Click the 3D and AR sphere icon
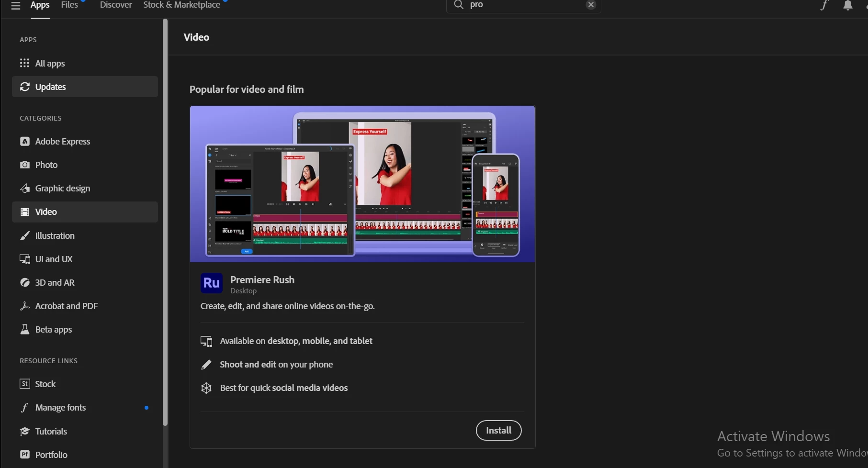Screen dimensions: 868x468 [25, 282]
